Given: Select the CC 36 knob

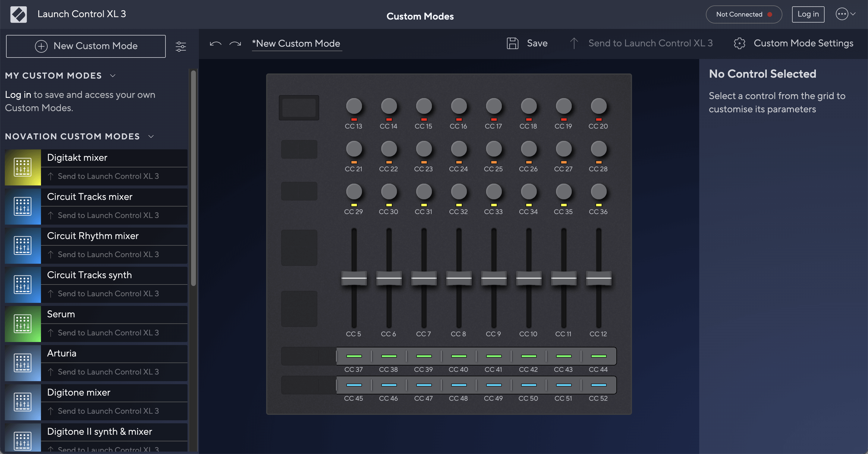Looking at the screenshot, I should 599,191.
